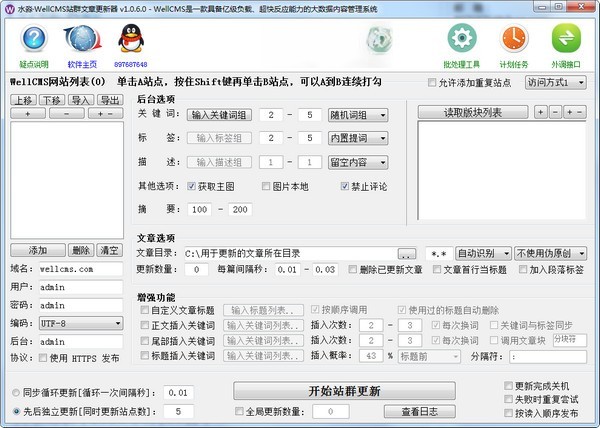
Task: Enable 全局更新数量 checkbox
Action: point(239,411)
